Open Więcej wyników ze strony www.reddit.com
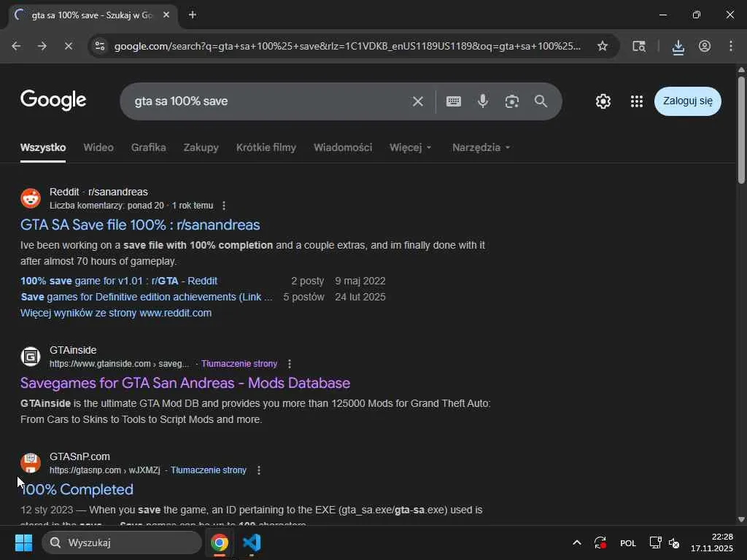747x560 pixels. [116, 314]
